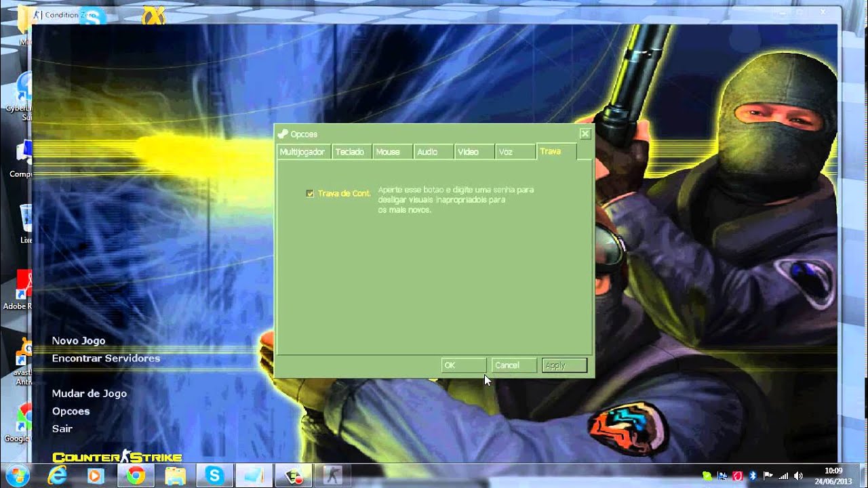The width and height of the screenshot is (868, 488).
Task: Click the Trava de Cont. description text
Action: [x=456, y=200]
